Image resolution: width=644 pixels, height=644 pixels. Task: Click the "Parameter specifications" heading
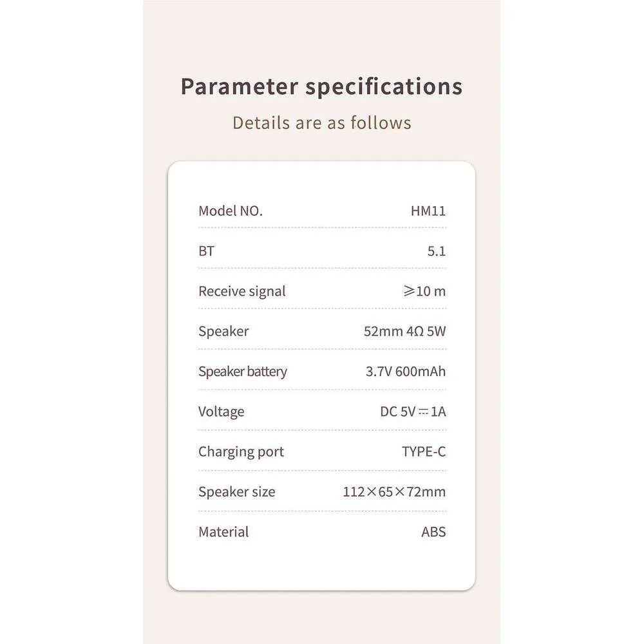pyautogui.click(x=321, y=86)
